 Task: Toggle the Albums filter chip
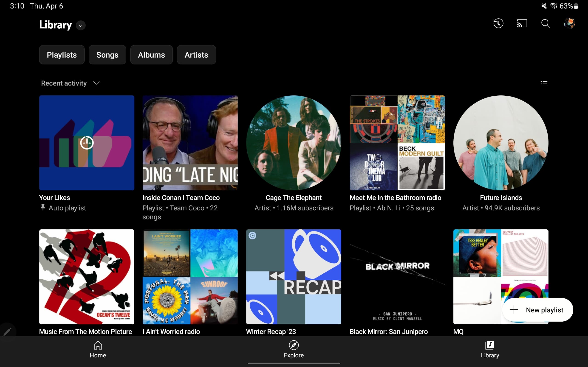[x=151, y=55]
